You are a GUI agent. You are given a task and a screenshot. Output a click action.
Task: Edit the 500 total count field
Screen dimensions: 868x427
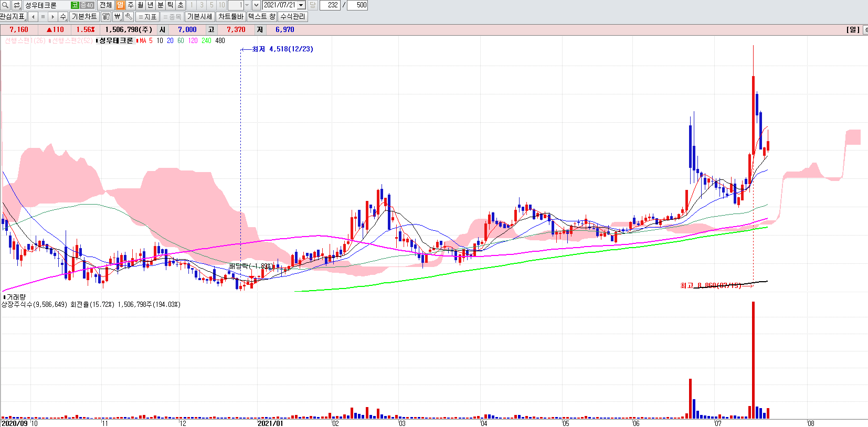tap(357, 5)
